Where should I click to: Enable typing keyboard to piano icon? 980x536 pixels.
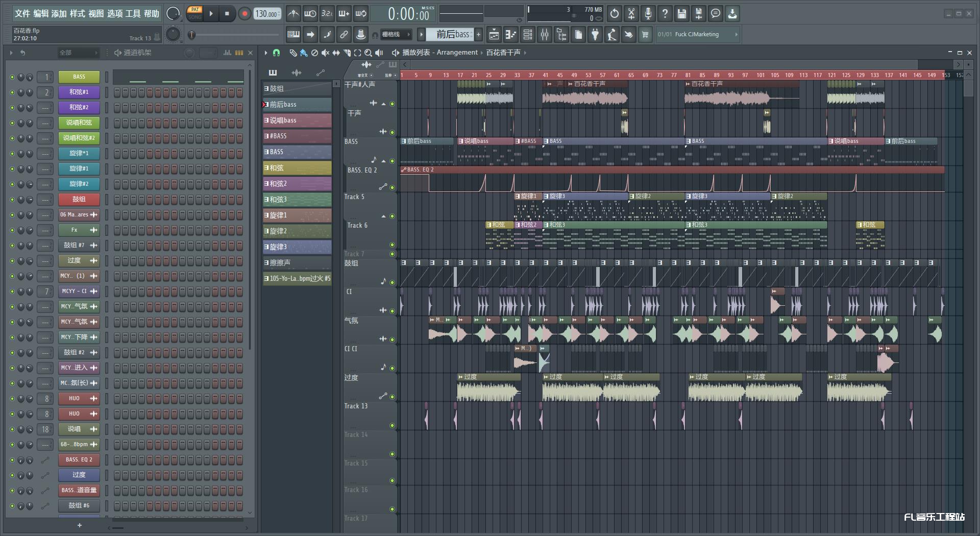[293, 35]
